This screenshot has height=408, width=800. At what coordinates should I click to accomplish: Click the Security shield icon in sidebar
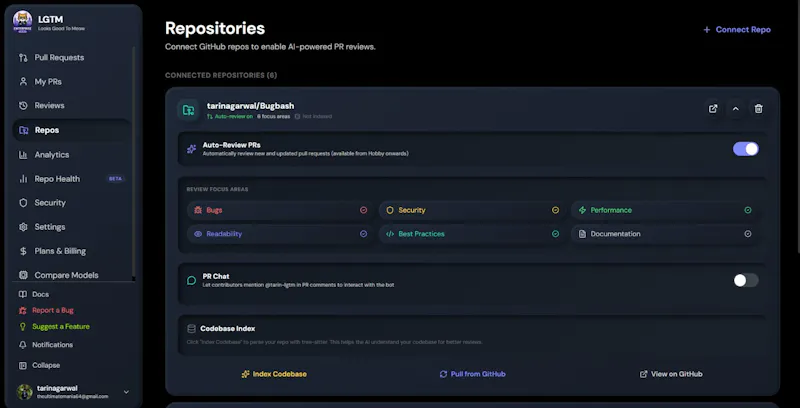(23, 203)
